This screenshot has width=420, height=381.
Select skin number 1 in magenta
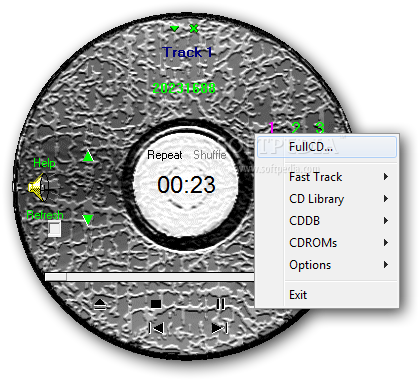coord(272,128)
